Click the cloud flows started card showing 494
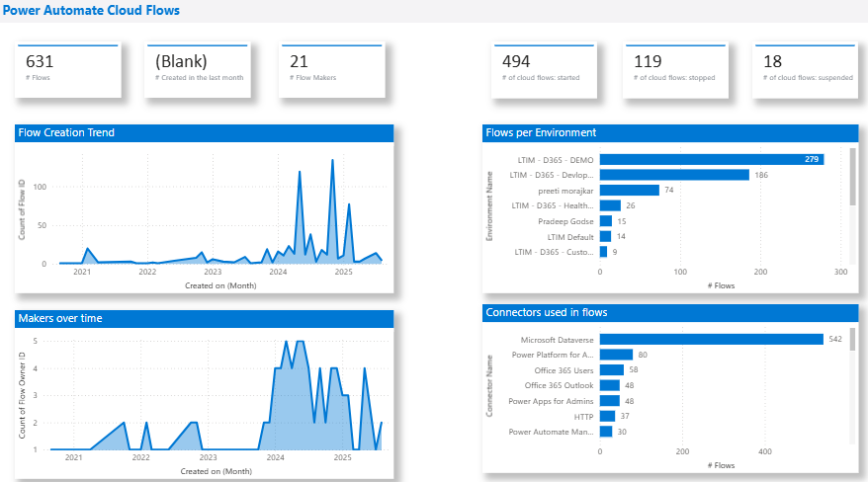Image resolution: width=868 pixels, height=482 pixels. pyautogui.click(x=546, y=68)
